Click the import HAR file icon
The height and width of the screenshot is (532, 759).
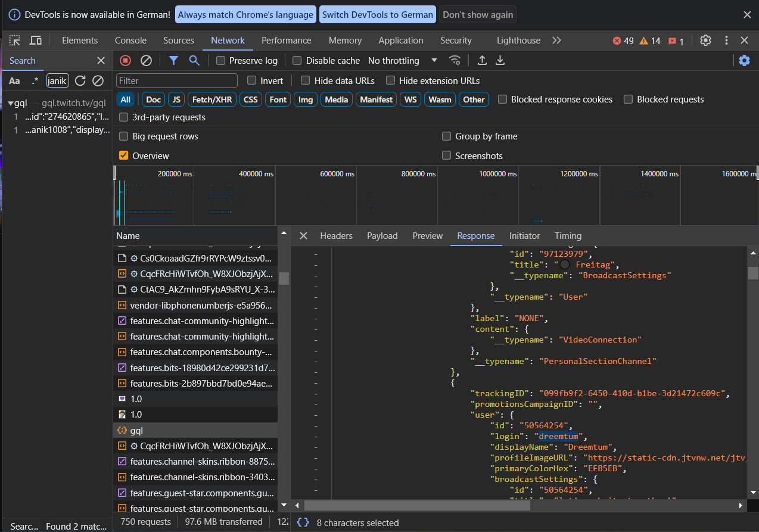pos(482,60)
